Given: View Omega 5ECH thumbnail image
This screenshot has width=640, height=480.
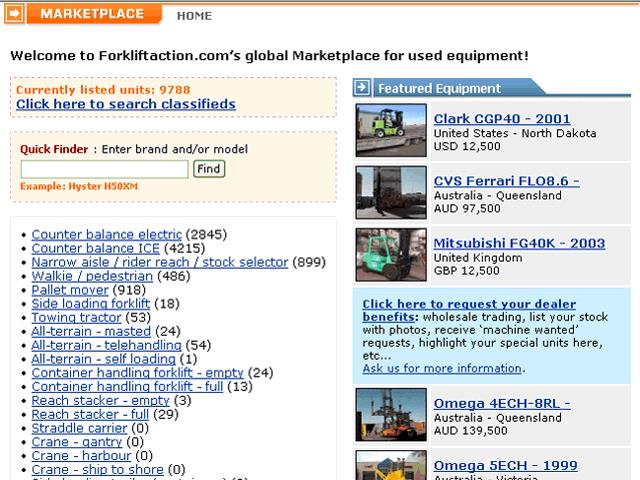Looking at the screenshot, I should (391, 465).
